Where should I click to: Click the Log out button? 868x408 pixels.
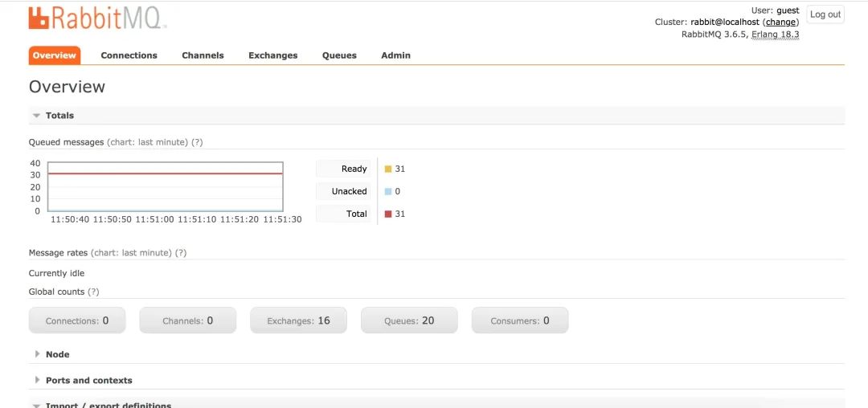(x=825, y=14)
